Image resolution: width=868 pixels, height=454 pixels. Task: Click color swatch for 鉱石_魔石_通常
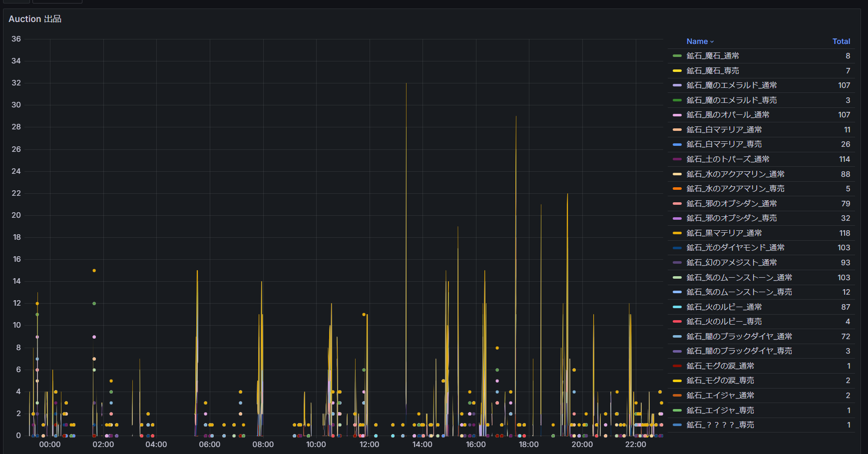[x=677, y=56]
